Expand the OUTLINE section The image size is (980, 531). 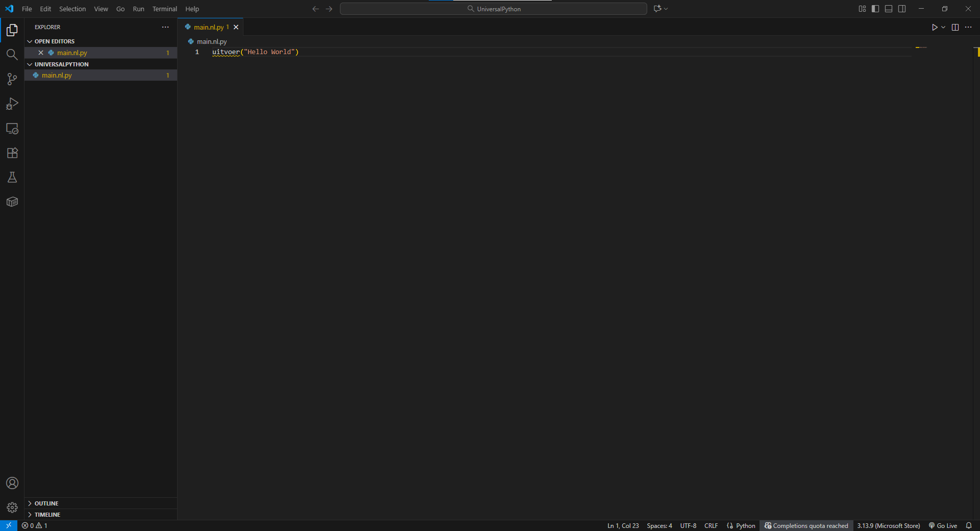[47, 503]
